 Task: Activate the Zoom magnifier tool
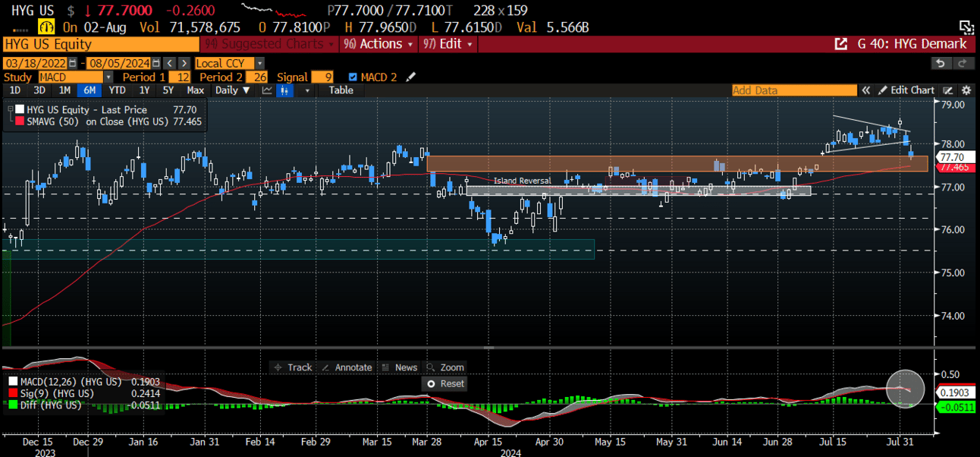coord(446,367)
